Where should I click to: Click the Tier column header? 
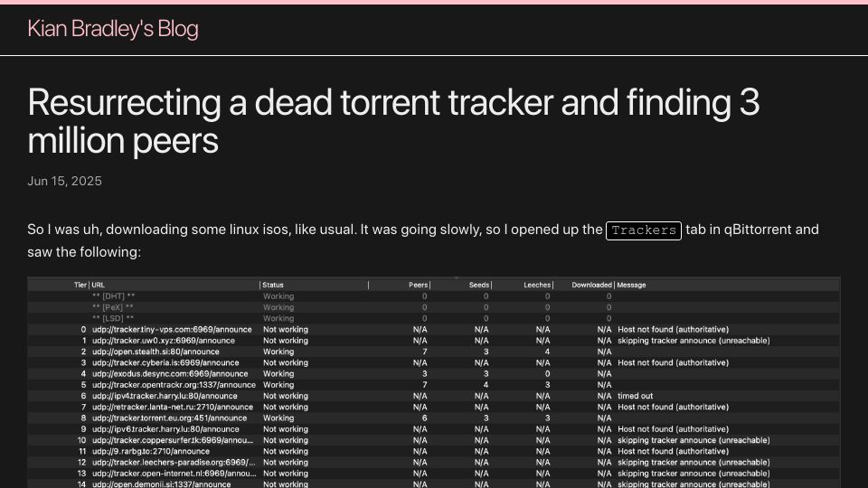pos(80,285)
